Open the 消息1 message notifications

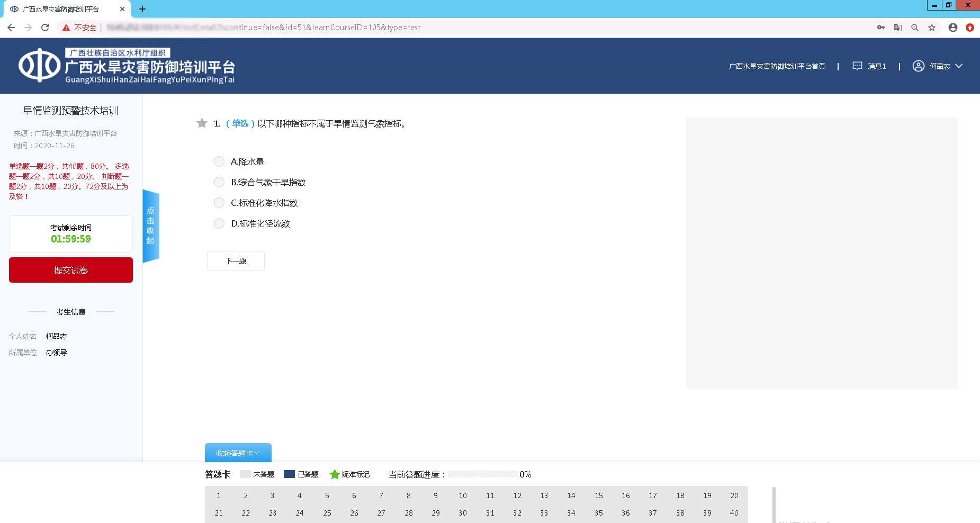[x=876, y=66]
